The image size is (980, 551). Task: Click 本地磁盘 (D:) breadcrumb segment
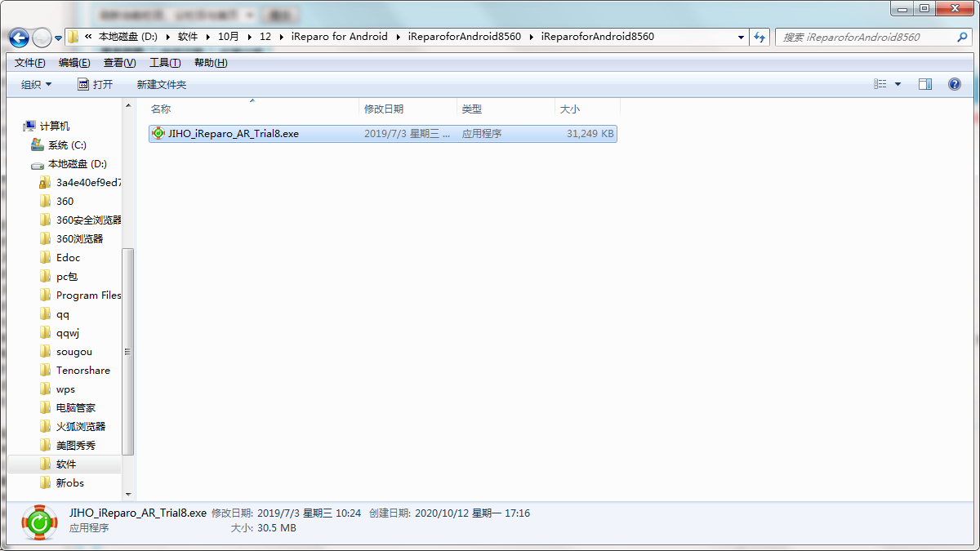(129, 37)
